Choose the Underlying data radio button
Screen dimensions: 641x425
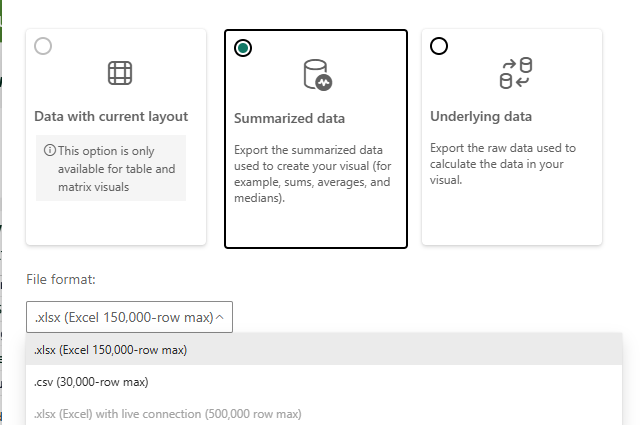point(439,46)
